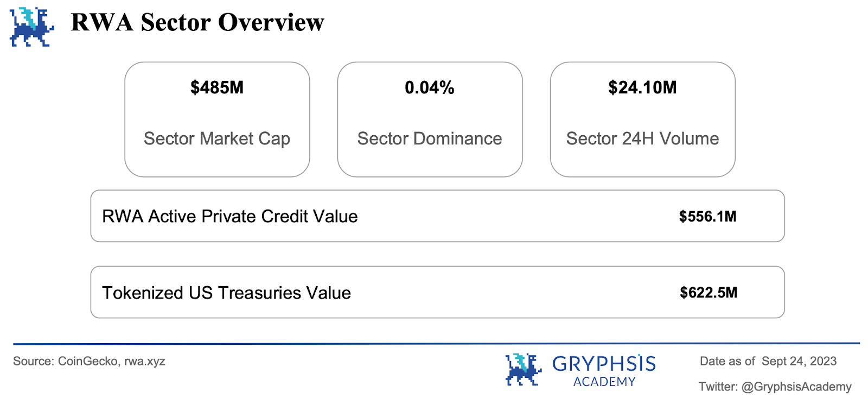Open the @GryphsisAcademy Twitter handle
This screenshot has width=868, height=398.
[796, 387]
